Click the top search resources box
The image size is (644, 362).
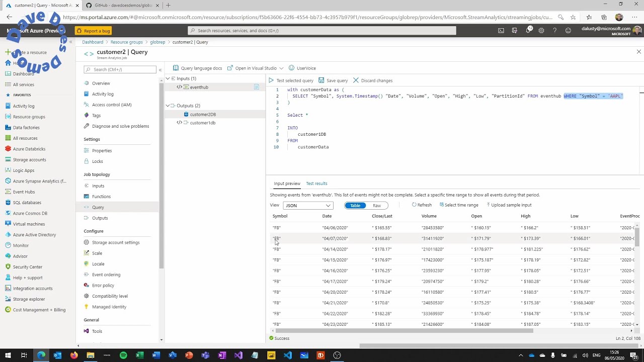(322, 31)
